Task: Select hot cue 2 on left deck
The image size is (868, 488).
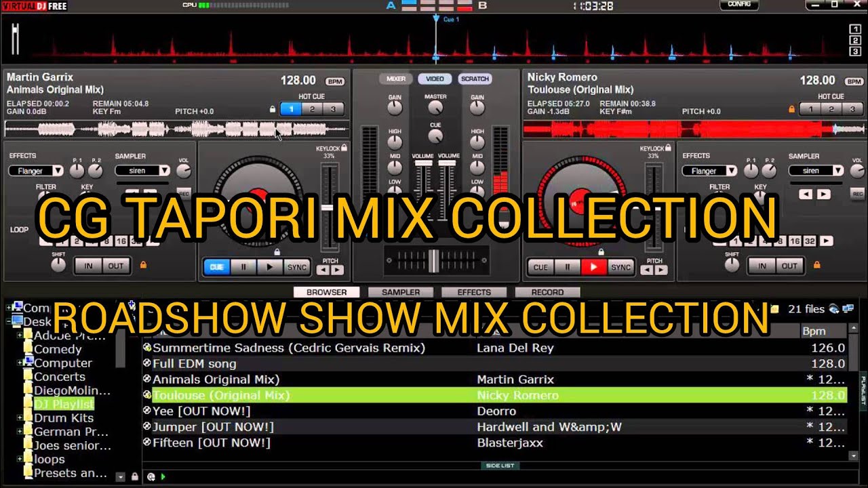Action: [312, 109]
